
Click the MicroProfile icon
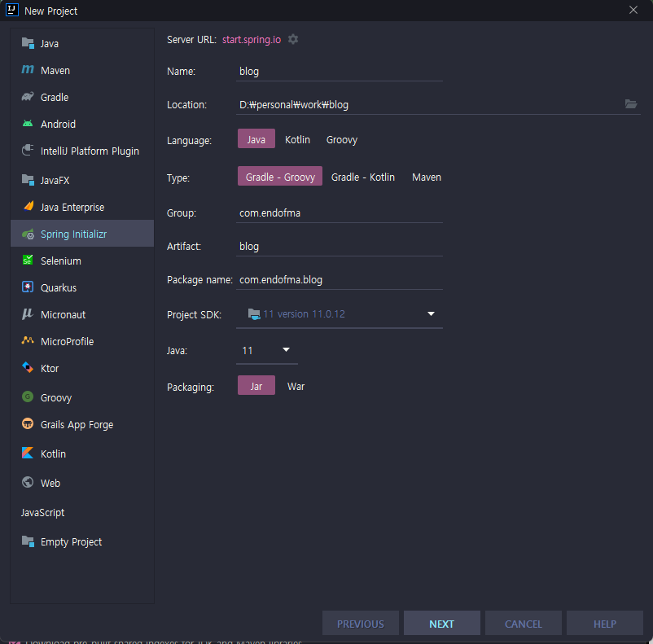28,340
